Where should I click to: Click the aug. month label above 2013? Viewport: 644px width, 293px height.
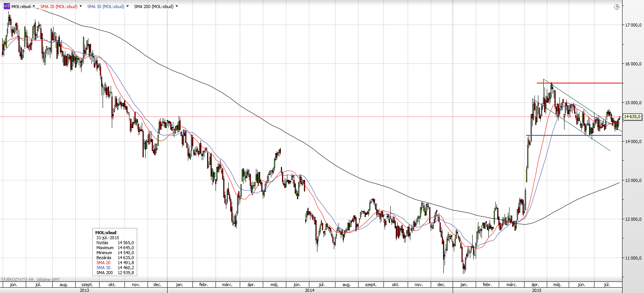tap(64, 285)
